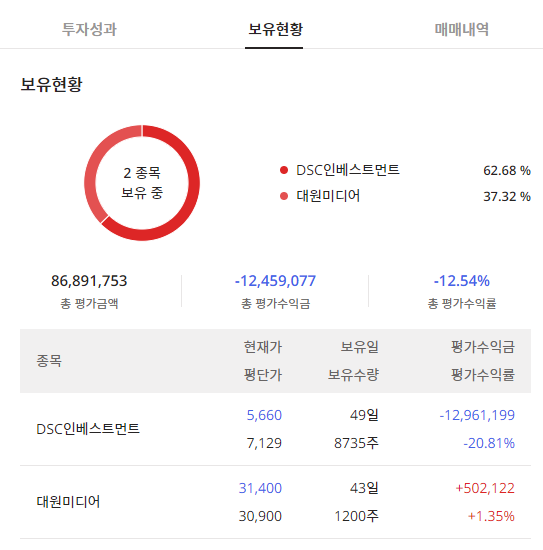Viewport: 543px width, 550px height.
Task: Click gain amount +502,122
Action: click(x=485, y=488)
